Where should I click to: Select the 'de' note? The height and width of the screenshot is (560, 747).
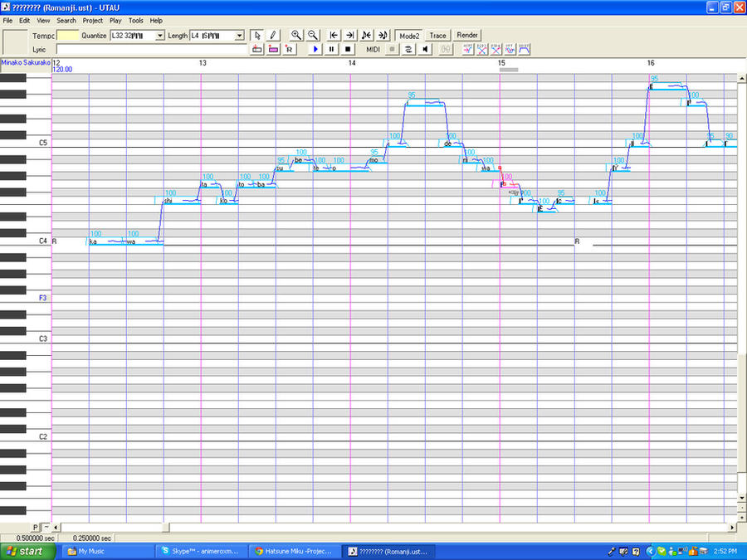pyautogui.click(x=453, y=144)
